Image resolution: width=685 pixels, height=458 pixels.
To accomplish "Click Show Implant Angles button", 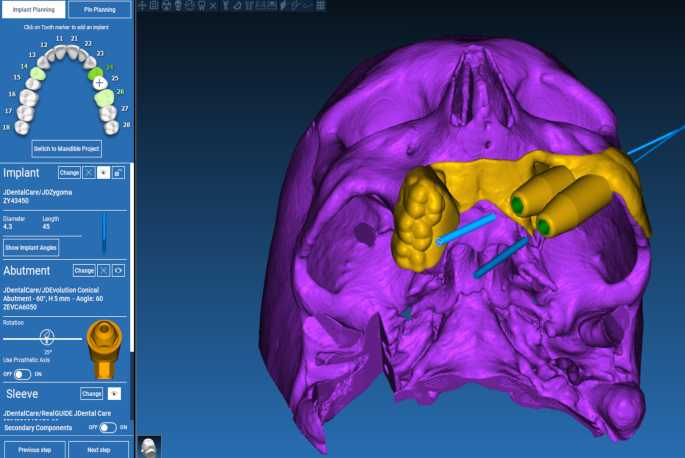I will (31, 247).
